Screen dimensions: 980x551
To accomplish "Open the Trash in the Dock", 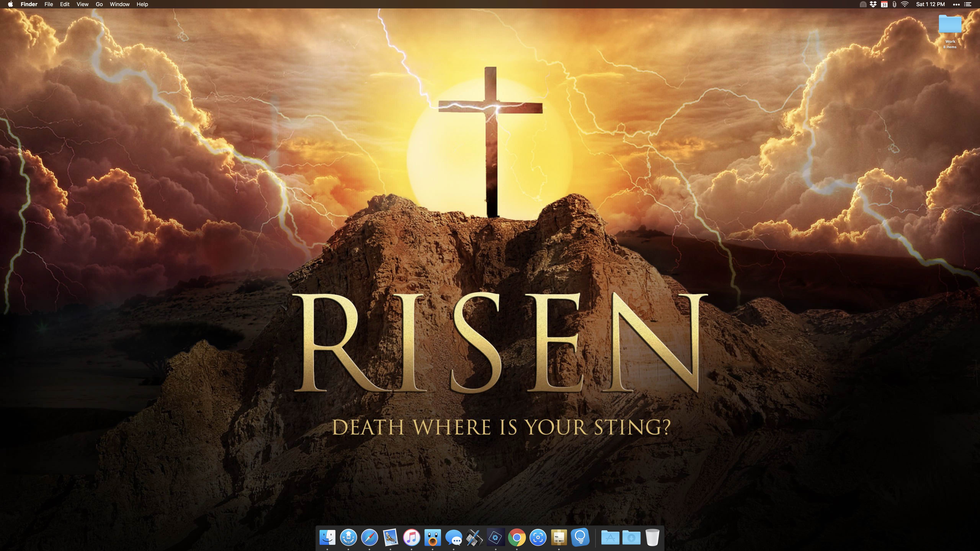I will pyautogui.click(x=653, y=537).
